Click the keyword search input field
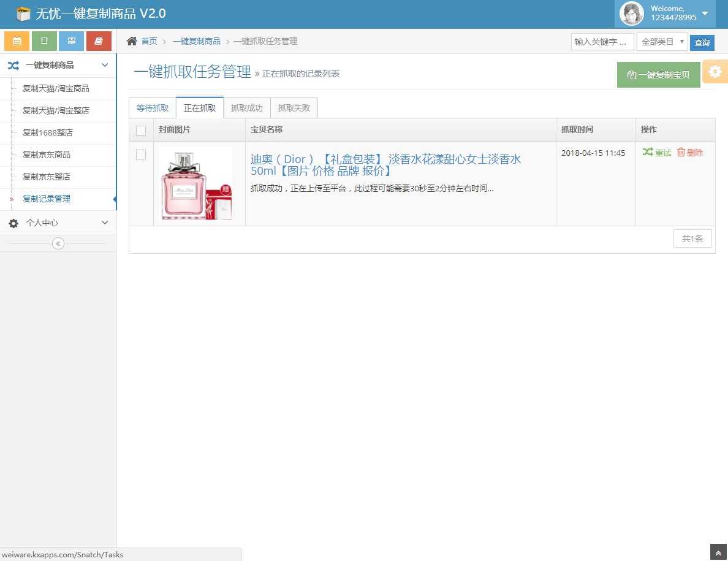Viewport: 728px width, 561px height. tap(602, 42)
